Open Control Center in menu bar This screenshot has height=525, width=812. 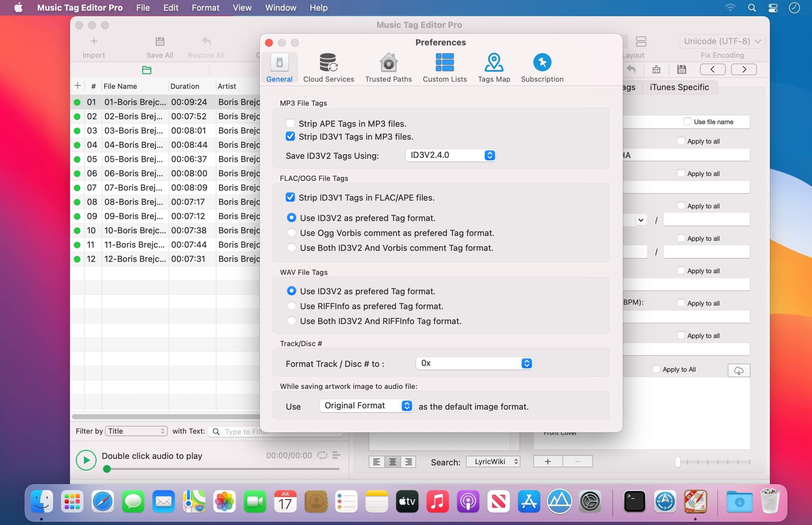pyautogui.click(x=773, y=7)
